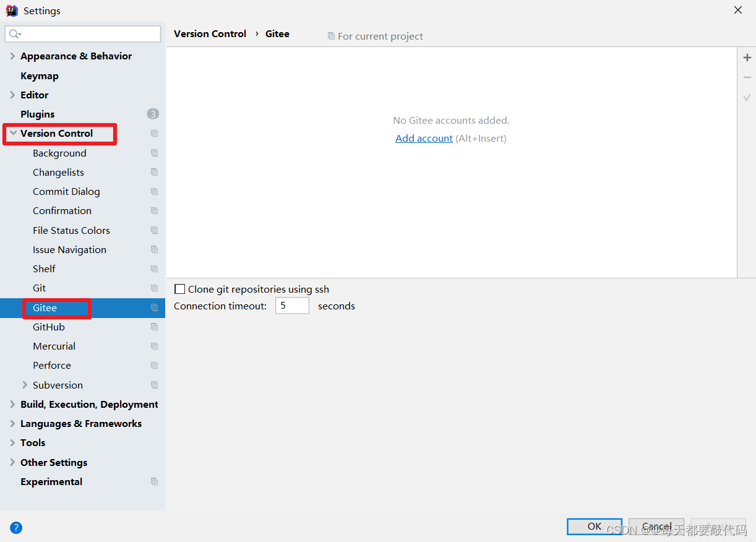Click project-level icon beside Experimental
Viewport: 756px width, 542px height.
click(154, 481)
